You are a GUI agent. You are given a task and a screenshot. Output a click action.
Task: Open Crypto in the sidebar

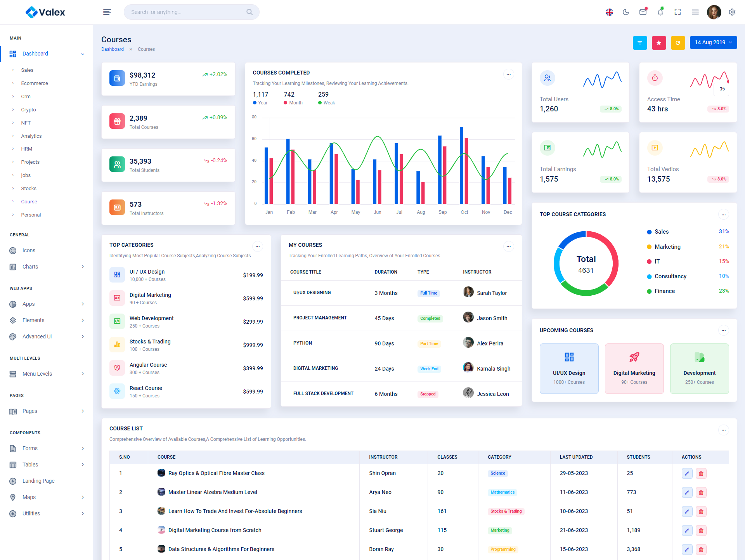click(28, 110)
